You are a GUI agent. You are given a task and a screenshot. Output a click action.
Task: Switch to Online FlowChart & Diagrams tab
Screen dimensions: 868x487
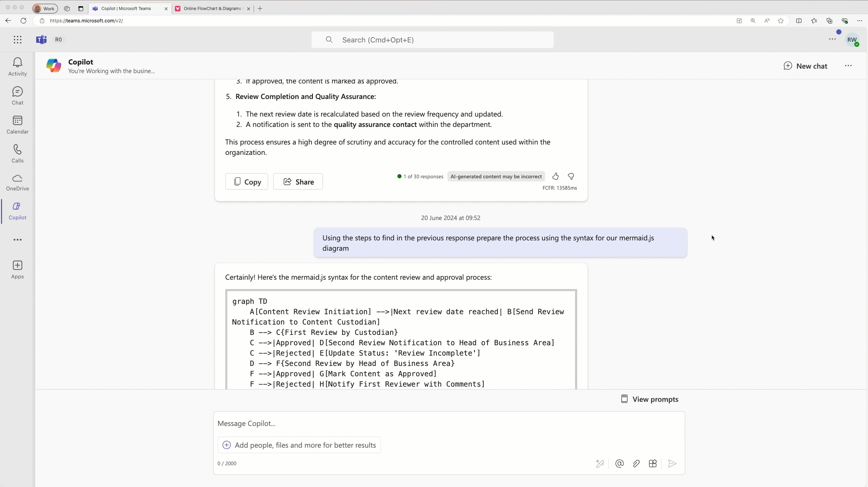(x=213, y=9)
